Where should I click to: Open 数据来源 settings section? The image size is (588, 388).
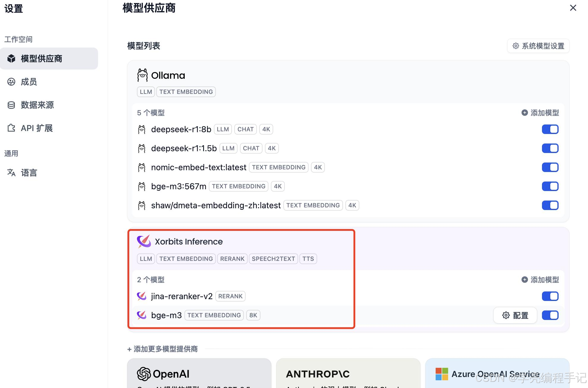[x=37, y=105]
